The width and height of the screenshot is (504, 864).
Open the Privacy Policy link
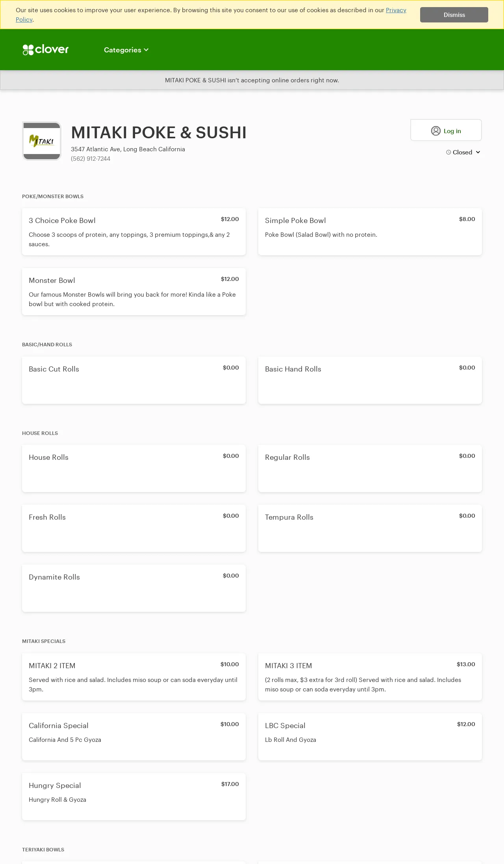coord(211,15)
